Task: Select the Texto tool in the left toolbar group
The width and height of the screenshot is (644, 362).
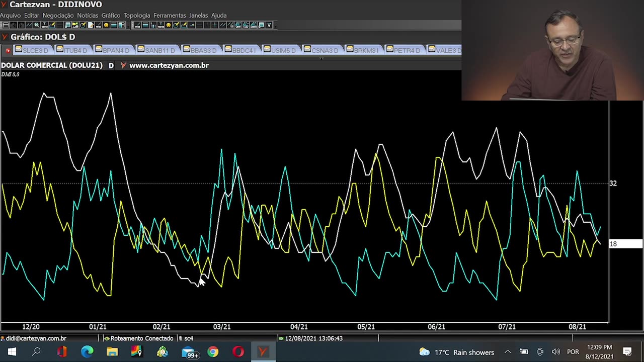Action: click(45, 25)
